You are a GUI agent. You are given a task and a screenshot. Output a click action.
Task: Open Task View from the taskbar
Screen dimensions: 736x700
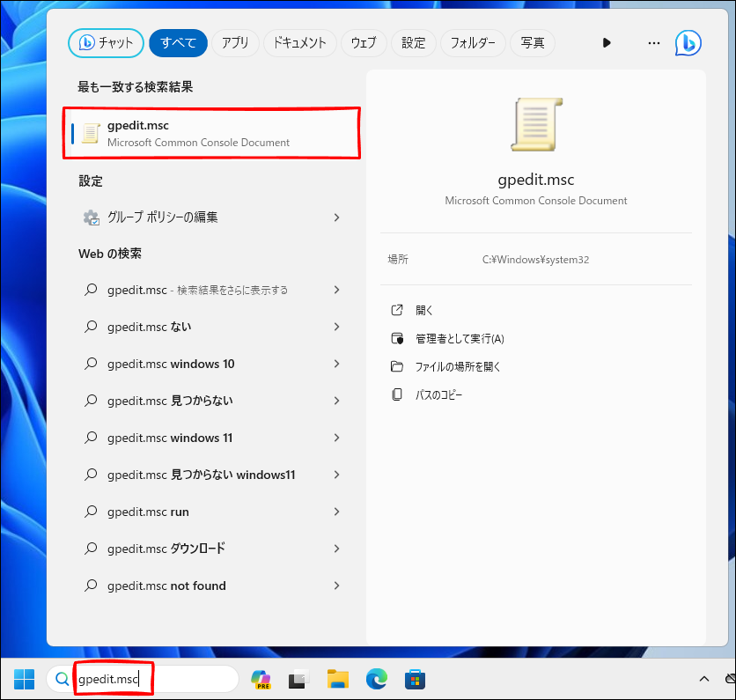pos(298,679)
